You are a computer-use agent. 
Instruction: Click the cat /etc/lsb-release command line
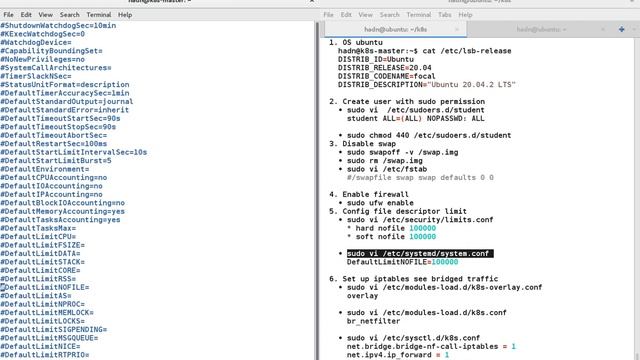(x=424, y=51)
